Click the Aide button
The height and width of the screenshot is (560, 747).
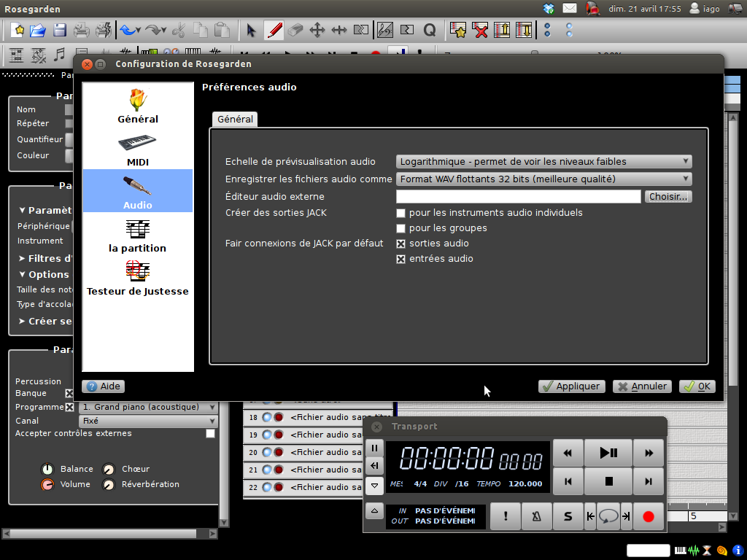[104, 386]
